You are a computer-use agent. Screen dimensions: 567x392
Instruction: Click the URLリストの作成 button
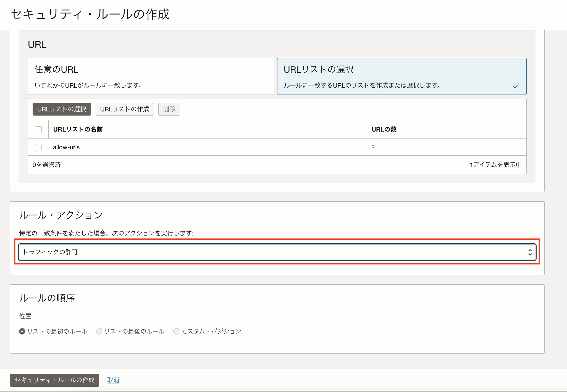(125, 109)
